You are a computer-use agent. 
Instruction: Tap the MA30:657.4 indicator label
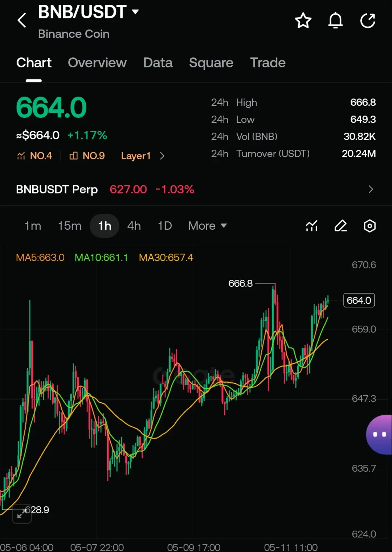pyautogui.click(x=166, y=258)
